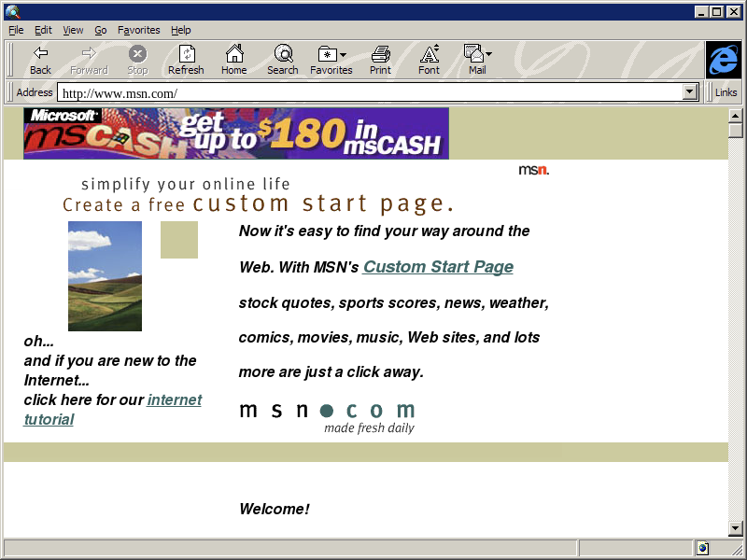Open the Go menu

click(x=101, y=30)
